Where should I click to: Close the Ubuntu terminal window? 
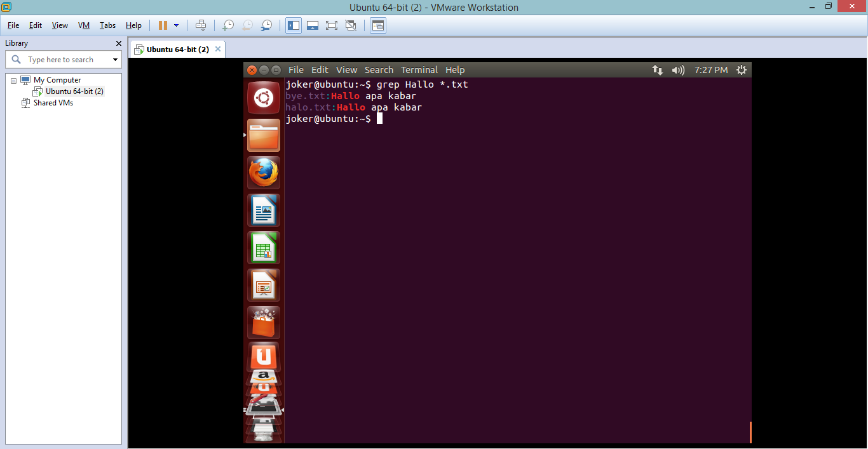pyautogui.click(x=252, y=70)
